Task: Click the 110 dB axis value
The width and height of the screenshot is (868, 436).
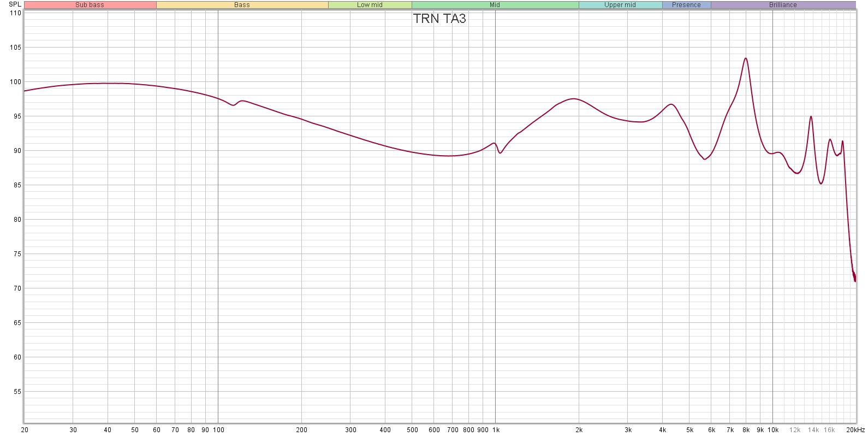Action: (15, 13)
